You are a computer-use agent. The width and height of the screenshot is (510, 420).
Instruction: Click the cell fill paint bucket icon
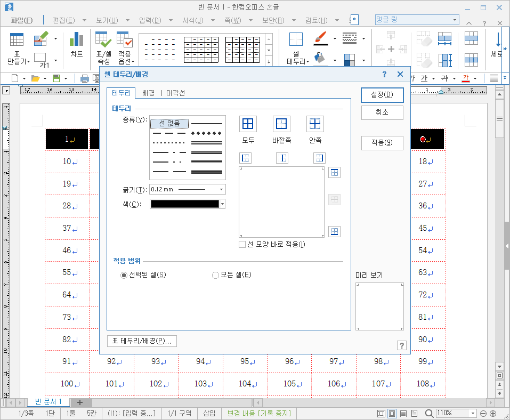320,59
